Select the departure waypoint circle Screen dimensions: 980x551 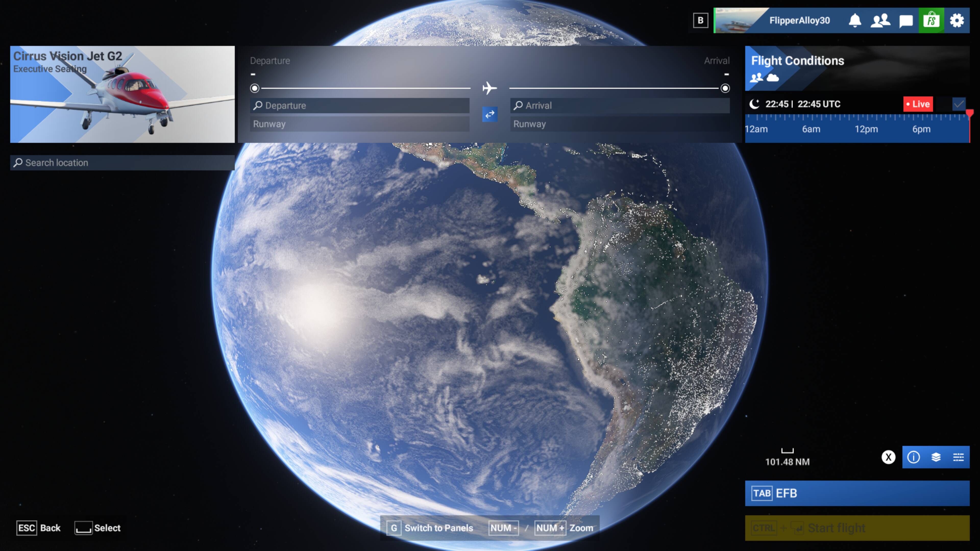(254, 88)
